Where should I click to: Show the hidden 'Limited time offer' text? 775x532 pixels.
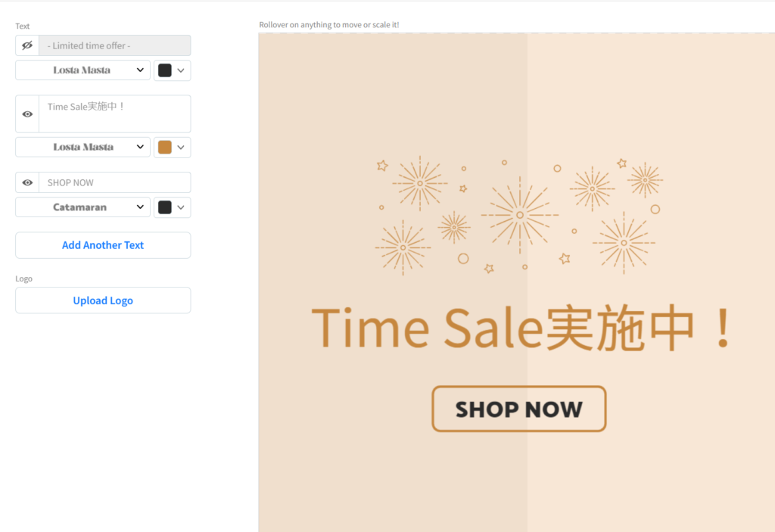click(27, 45)
